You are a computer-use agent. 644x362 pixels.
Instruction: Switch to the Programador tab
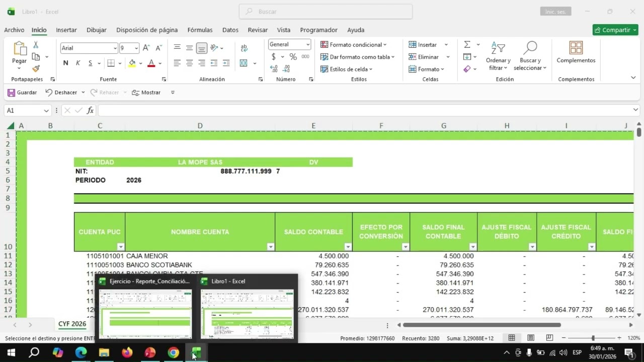318,30
